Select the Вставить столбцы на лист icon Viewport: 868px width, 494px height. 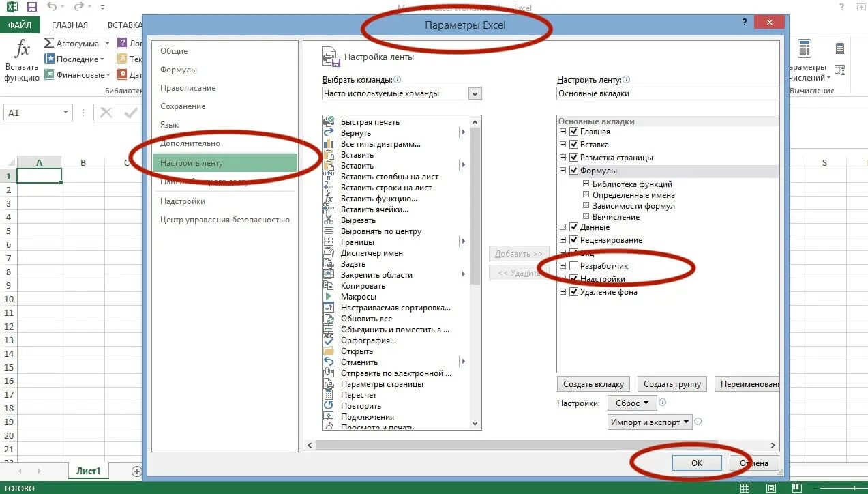coord(329,177)
